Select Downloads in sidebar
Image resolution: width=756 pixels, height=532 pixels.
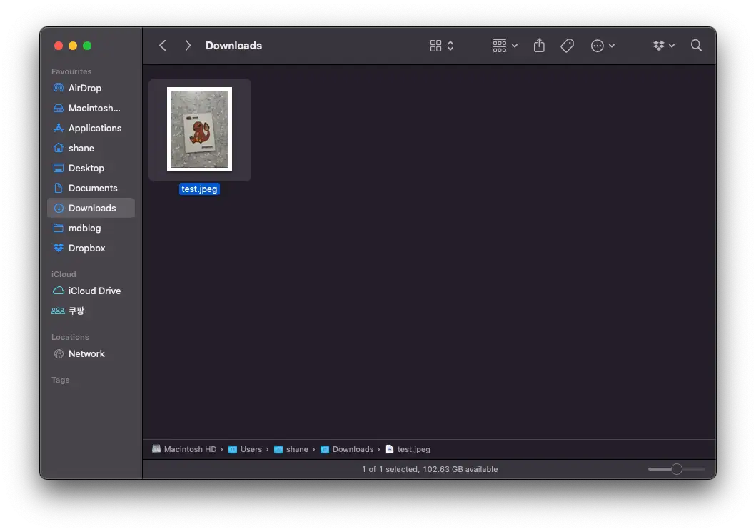coord(91,208)
